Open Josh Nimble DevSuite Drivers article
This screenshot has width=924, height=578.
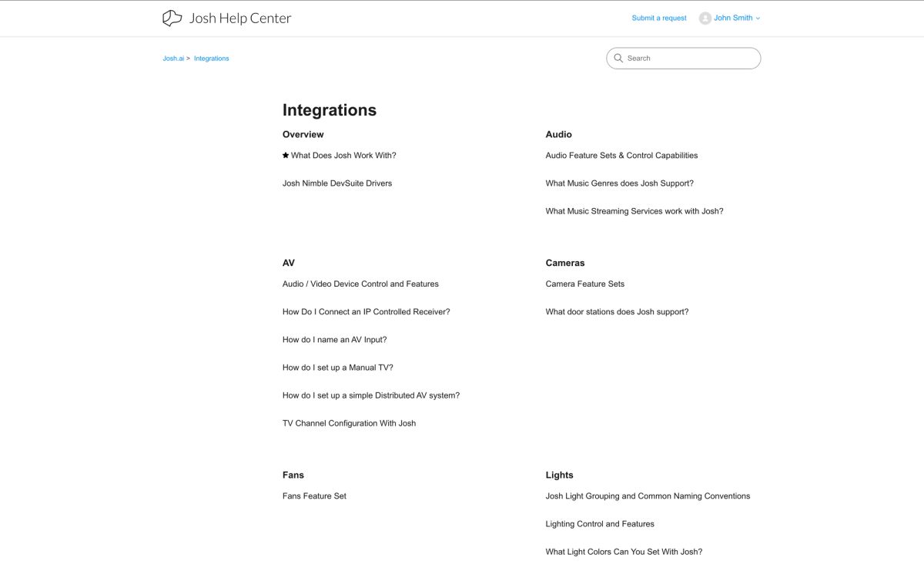pyautogui.click(x=337, y=183)
